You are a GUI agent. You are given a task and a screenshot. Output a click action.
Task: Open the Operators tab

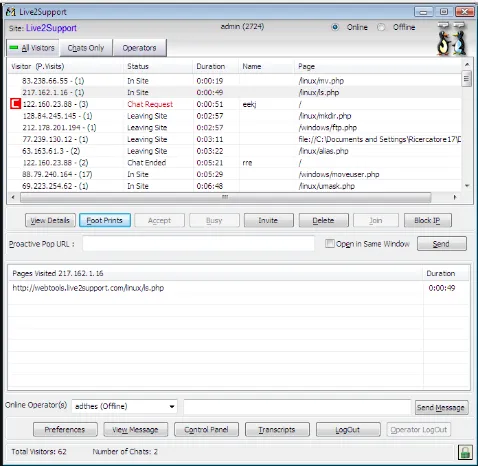[x=139, y=48]
